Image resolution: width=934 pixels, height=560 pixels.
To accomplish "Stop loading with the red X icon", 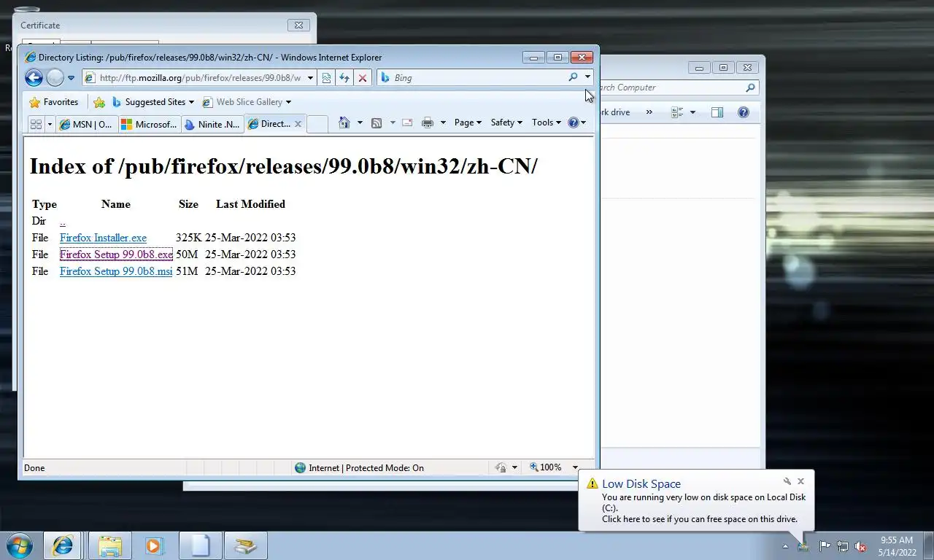I will click(362, 78).
